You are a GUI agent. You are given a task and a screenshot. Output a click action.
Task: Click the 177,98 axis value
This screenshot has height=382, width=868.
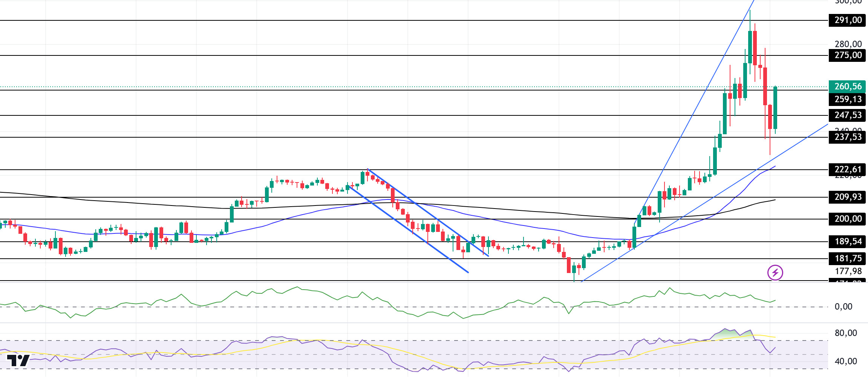coord(848,271)
